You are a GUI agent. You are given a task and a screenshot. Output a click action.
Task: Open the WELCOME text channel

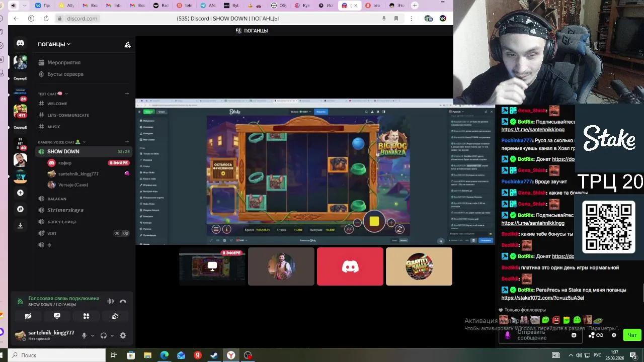(x=57, y=104)
